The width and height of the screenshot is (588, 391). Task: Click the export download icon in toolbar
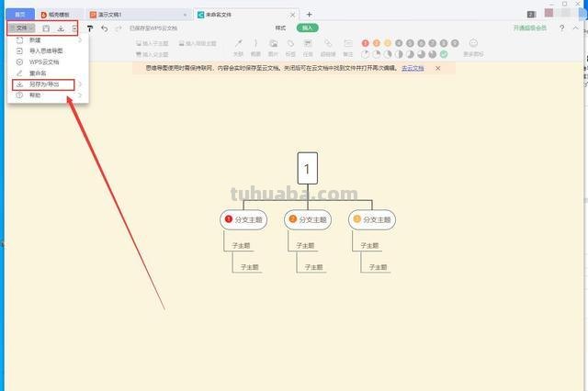click(x=61, y=28)
